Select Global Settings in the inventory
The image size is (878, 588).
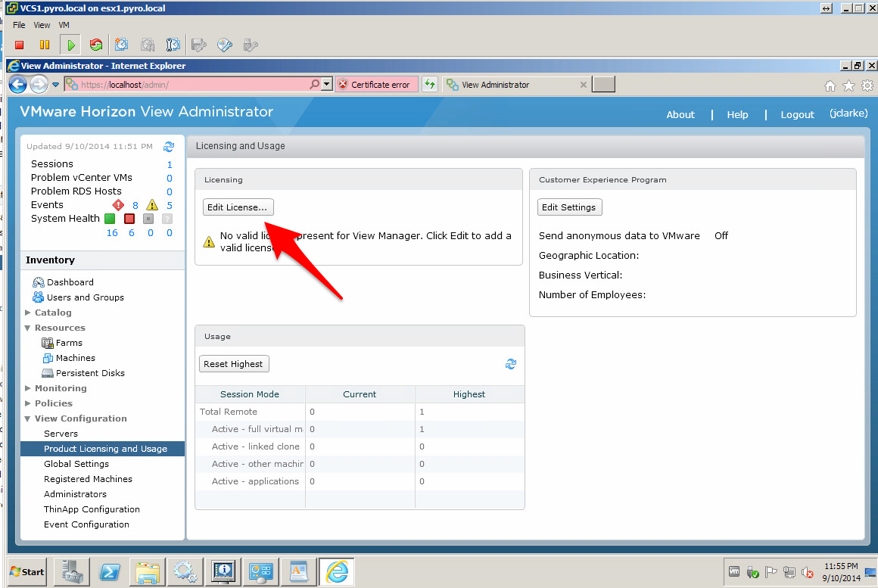click(76, 464)
